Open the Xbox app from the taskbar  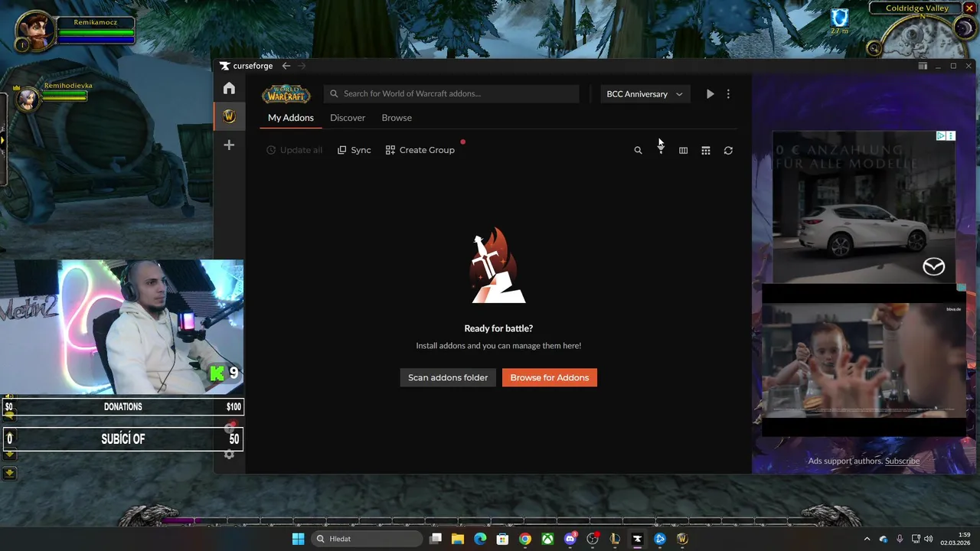tap(547, 539)
